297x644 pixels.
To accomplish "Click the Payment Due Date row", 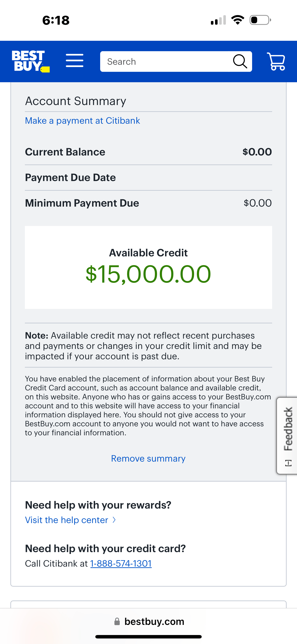I will tap(148, 177).
